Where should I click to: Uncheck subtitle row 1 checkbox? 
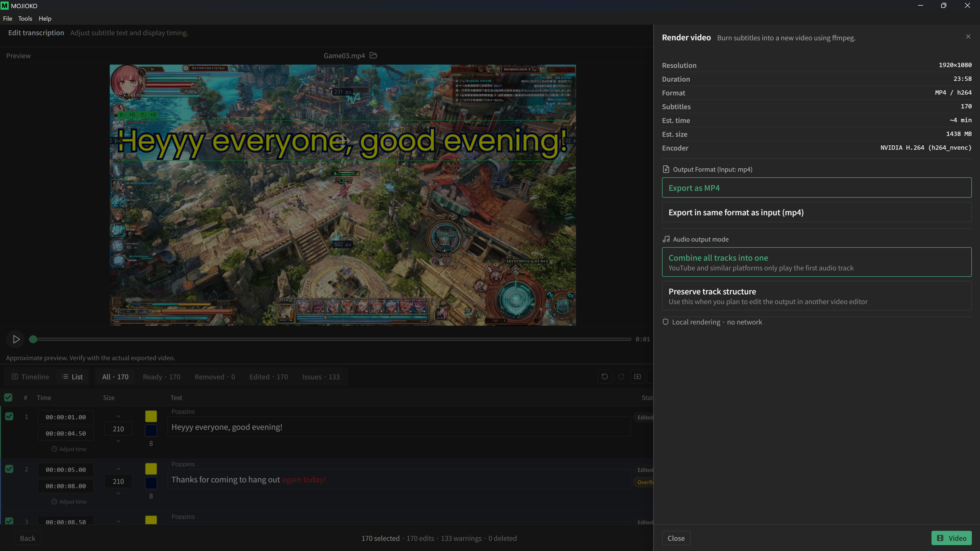(x=9, y=416)
